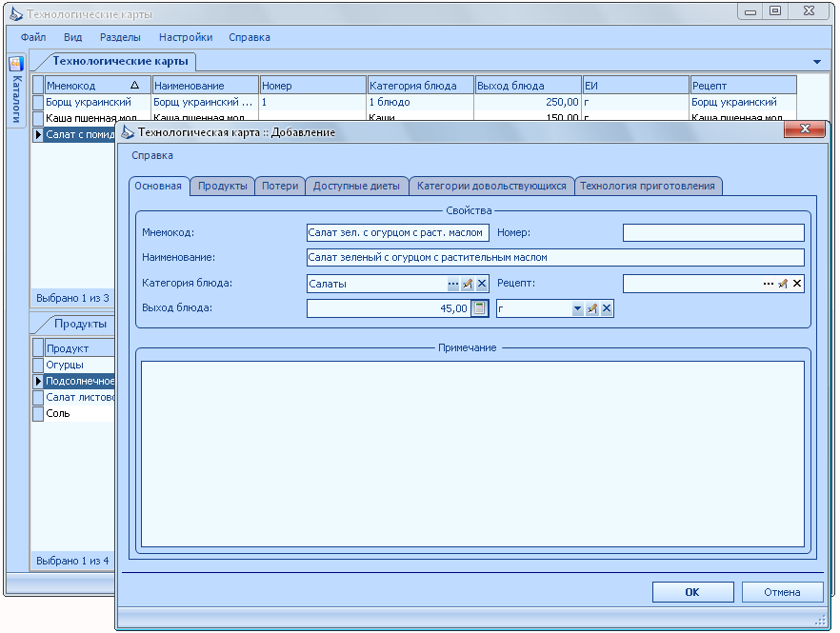
Task: Switch to Продукты tab in dialog
Action: pos(222,186)
